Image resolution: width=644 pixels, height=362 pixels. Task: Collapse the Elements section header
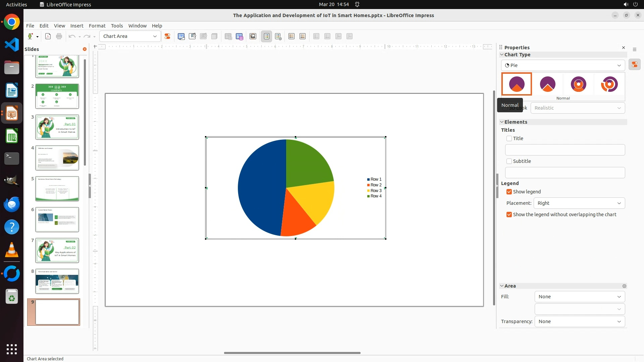point(516,122)
